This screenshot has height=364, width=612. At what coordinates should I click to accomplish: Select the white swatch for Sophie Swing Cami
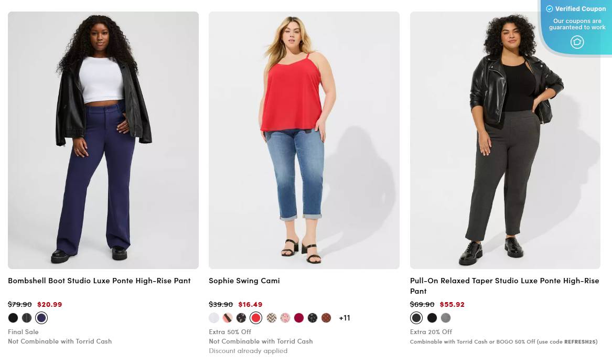tap(214, 317)
